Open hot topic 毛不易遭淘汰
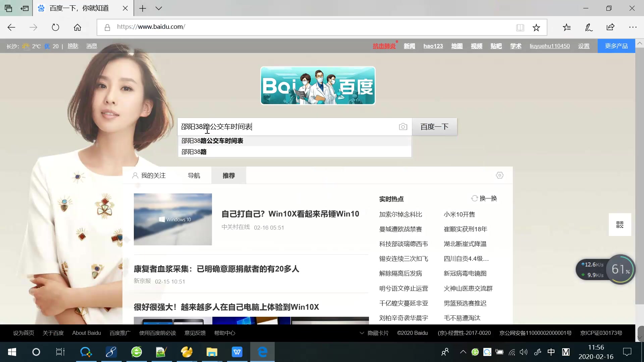Image resolution: width=644 pixels, height=362 pixels. tap(462, 318)
